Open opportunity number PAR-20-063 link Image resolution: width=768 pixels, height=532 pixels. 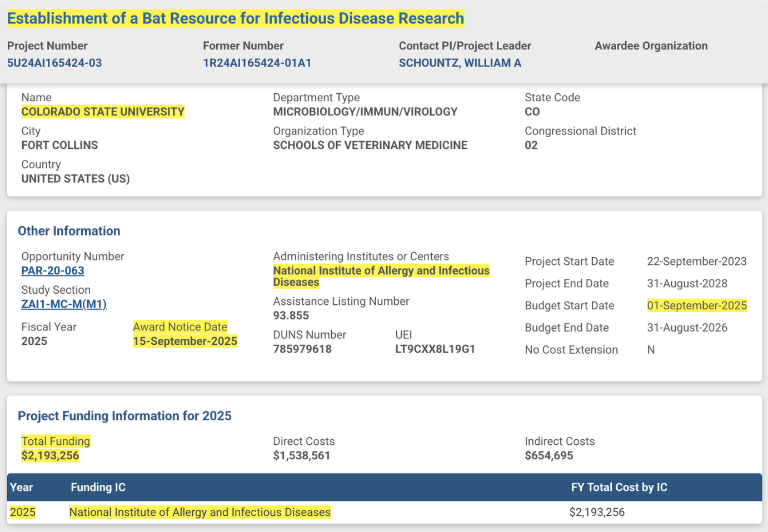(x=53, y=270)
